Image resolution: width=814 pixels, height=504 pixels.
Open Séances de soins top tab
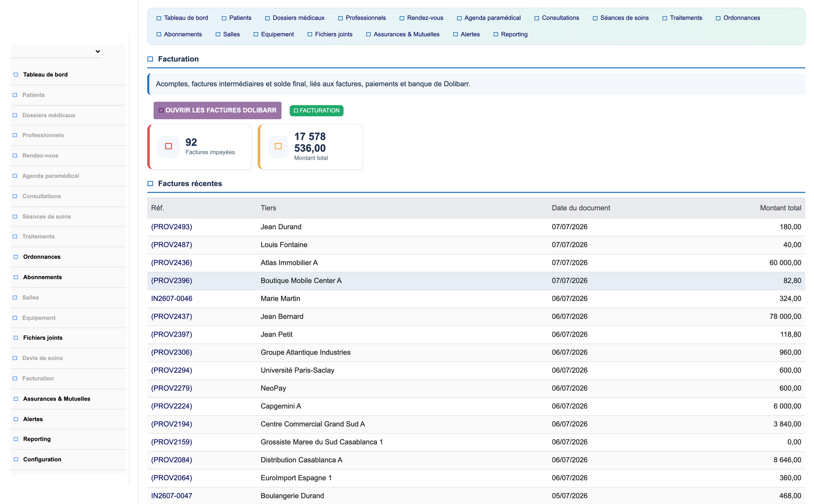click(621, 18)
